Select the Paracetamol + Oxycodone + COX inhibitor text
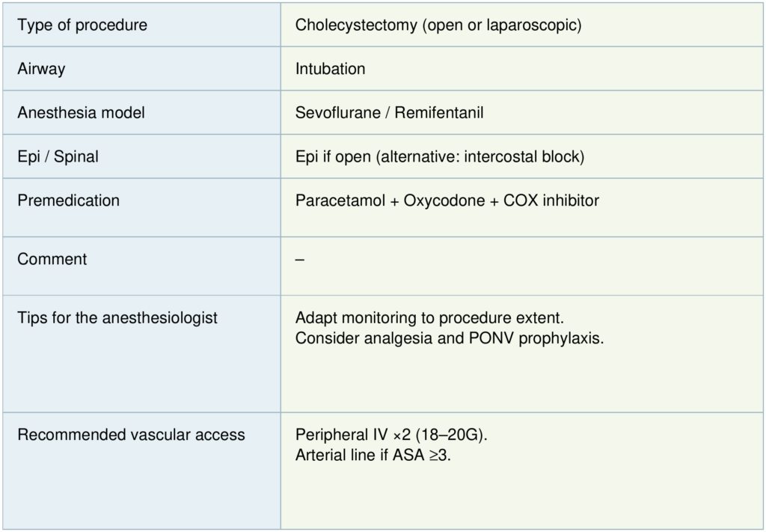This screenshot has width=766, height=532. 447,201
